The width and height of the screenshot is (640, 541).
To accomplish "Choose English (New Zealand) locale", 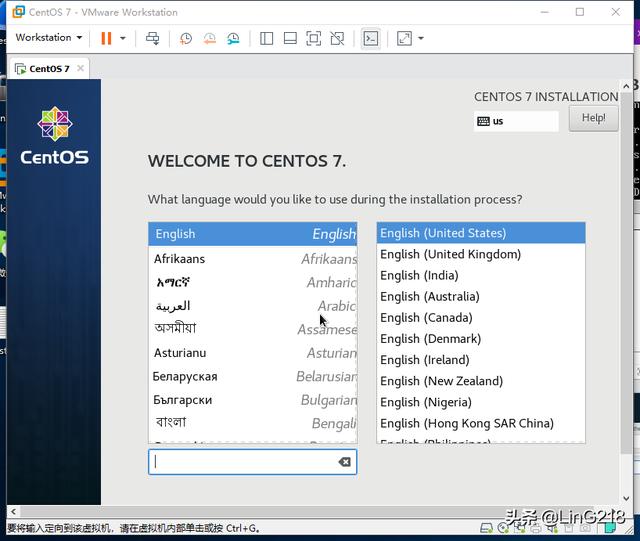I will 481,381.
